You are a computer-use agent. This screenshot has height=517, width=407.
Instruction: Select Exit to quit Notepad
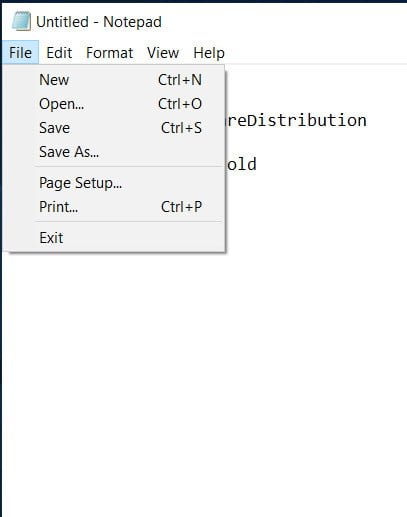[115, 238]
